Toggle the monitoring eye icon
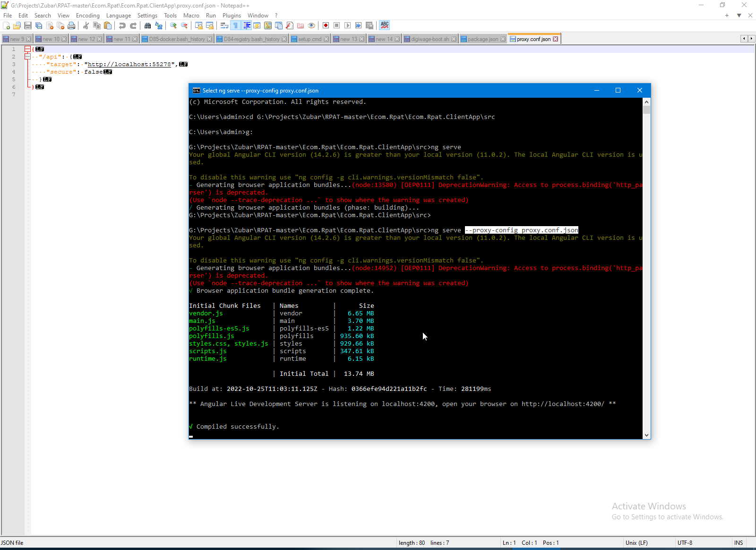The height and width of the screenshot is (550, 756). (311, 25)
